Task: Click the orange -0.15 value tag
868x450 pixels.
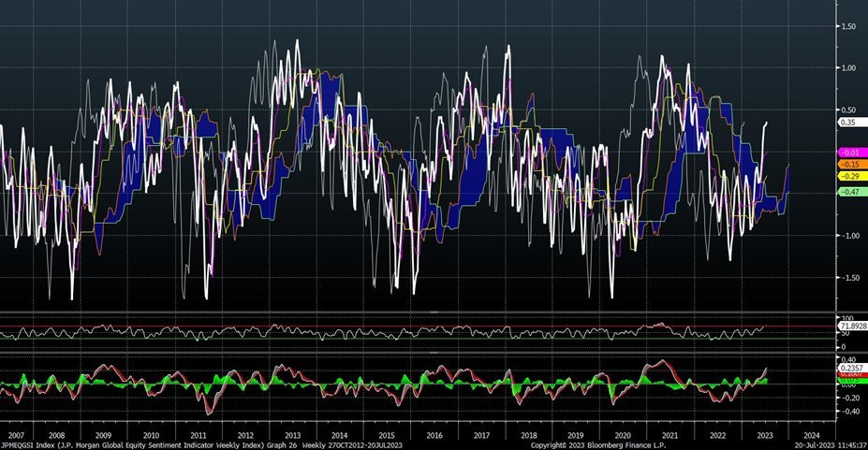Action: coord(852,165)
